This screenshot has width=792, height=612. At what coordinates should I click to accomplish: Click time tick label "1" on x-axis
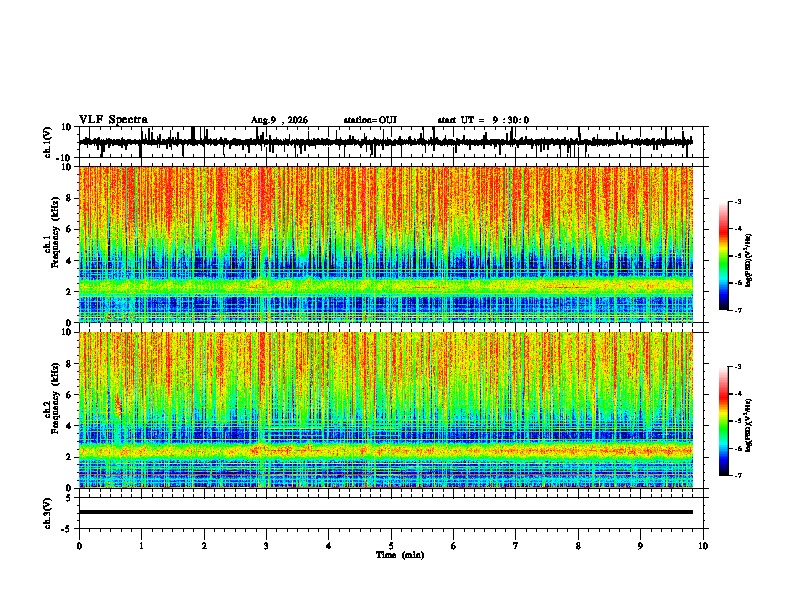coord(141,546)
